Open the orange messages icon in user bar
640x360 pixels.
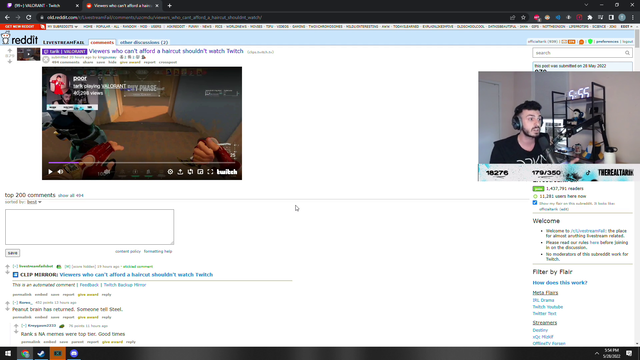click(x=581, y=42)
